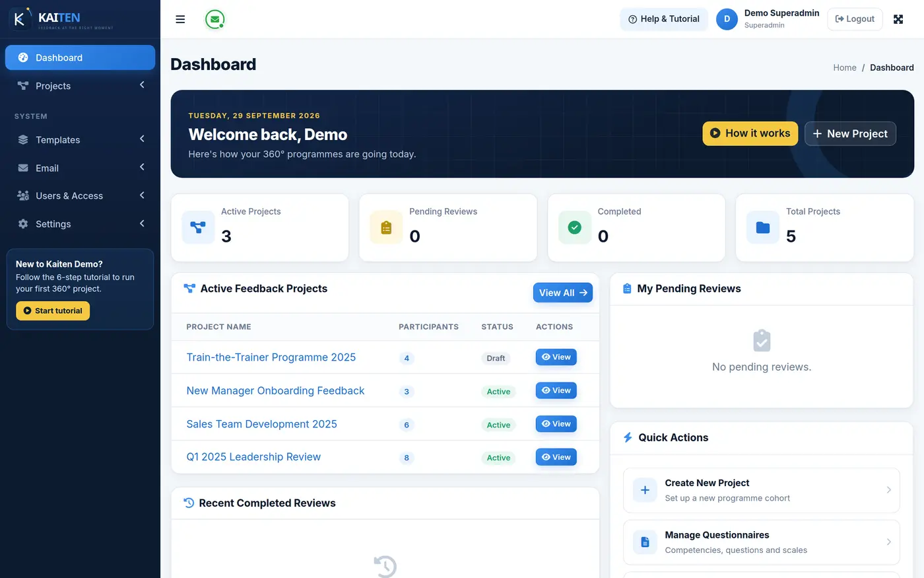Click the Settings gear icon in sidebar
This screenshot has height=578, width=924.
click(23, 224)
